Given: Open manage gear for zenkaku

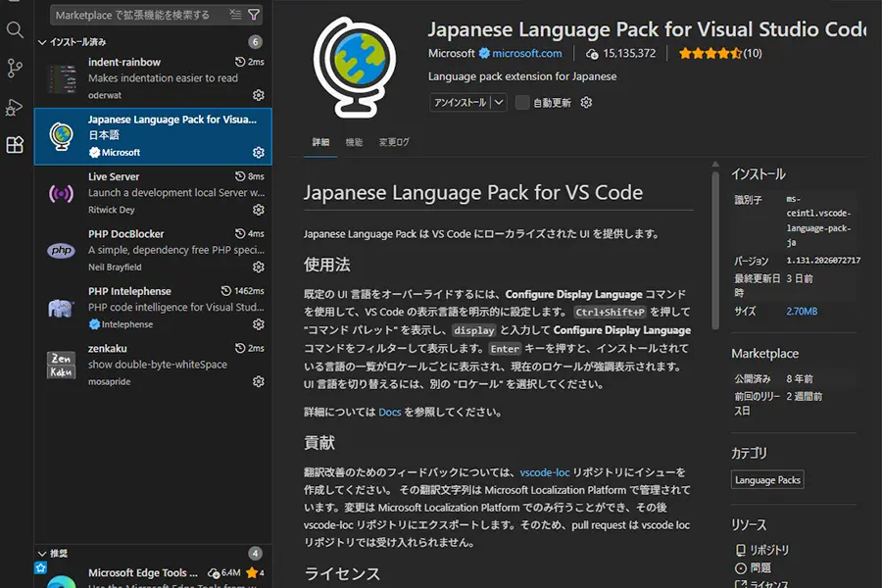Looking at the screenshot, I should pyautogui.click(x=258, y=381).
